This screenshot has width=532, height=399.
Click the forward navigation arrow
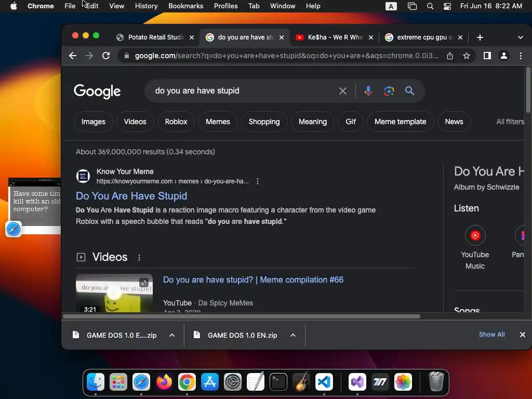click(x=89, y=56)
